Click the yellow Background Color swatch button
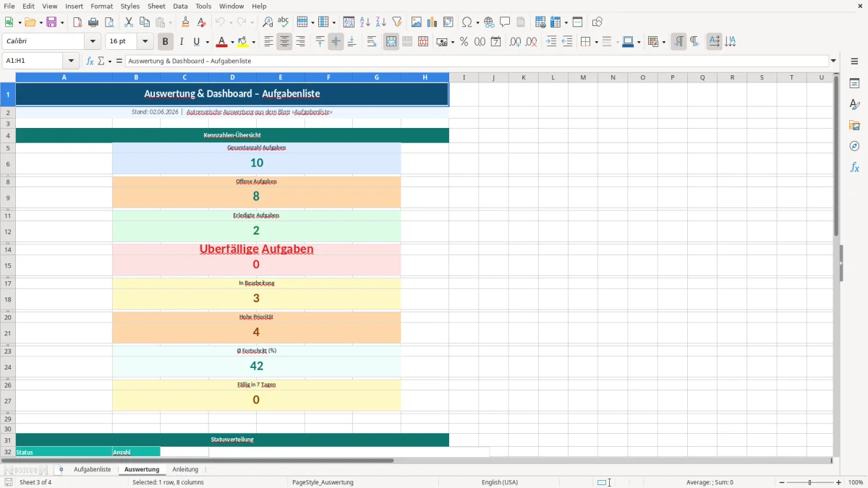Viewport: 868px width, 488px height. pos(243,42)
